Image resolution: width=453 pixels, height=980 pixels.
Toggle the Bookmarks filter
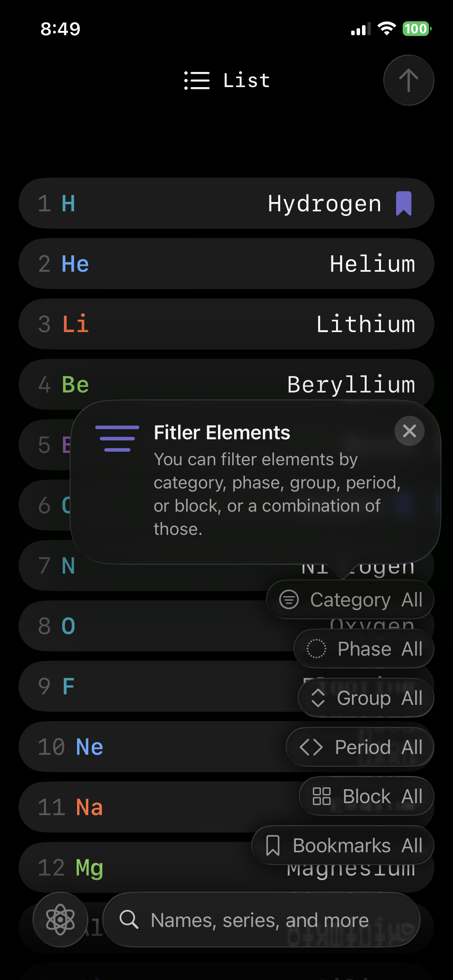pos(343,845)
